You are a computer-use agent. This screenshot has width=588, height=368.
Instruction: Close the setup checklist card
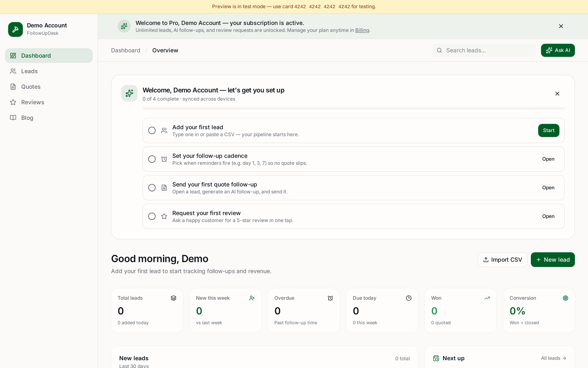coord(557,94)
